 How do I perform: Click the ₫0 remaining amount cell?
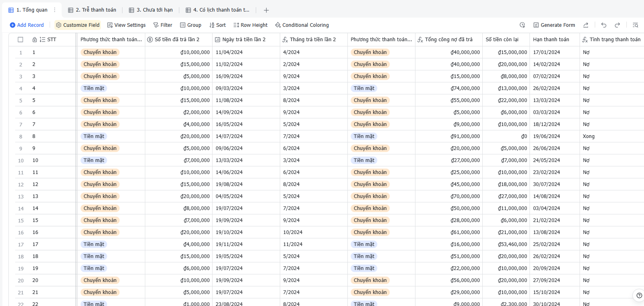point(506,136)
